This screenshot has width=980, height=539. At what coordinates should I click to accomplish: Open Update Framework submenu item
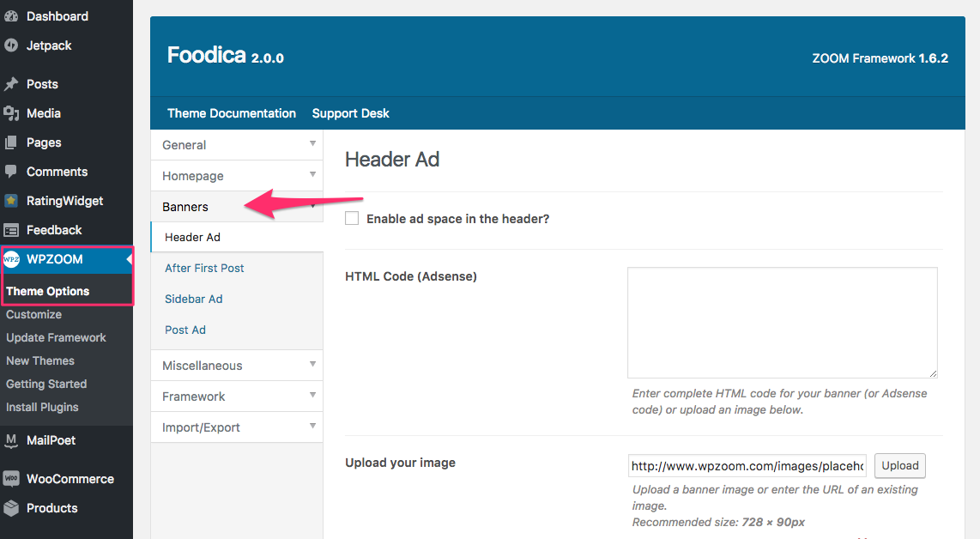(x=56, y=337)
